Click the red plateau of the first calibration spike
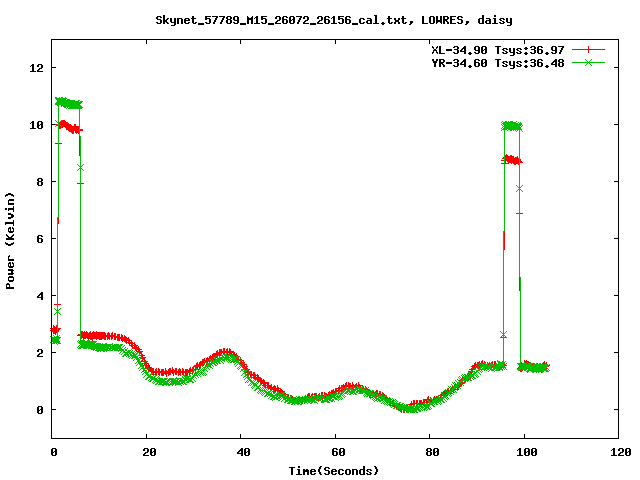Screen dimensions: 640x480 pos(69,127)
